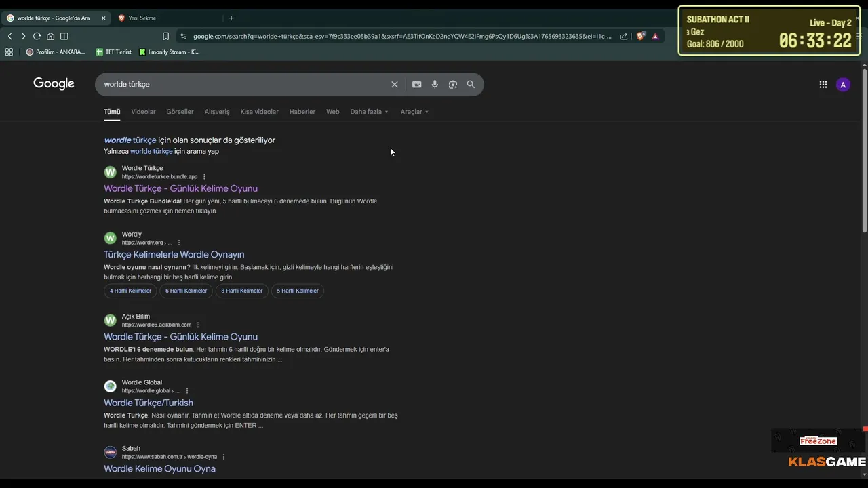This screenshot has height=488, width=868.
Task: Click the Sabah result favicon
Action: 110,452
